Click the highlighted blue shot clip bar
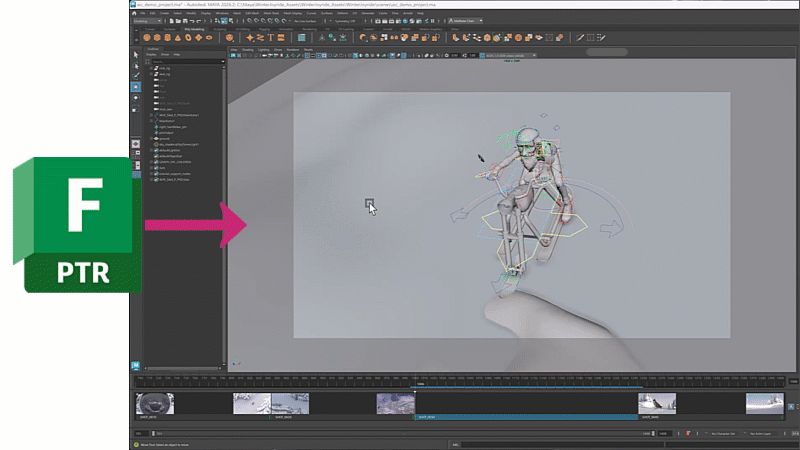Image resolution: width=800 pixels, height=450 pixels. click(526, 417)
